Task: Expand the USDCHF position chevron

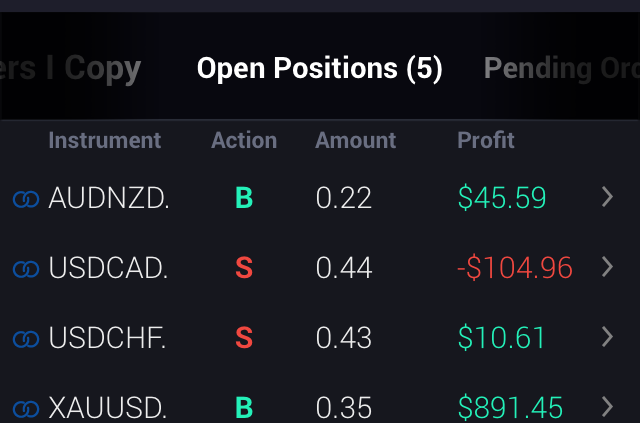Action: 607,337
